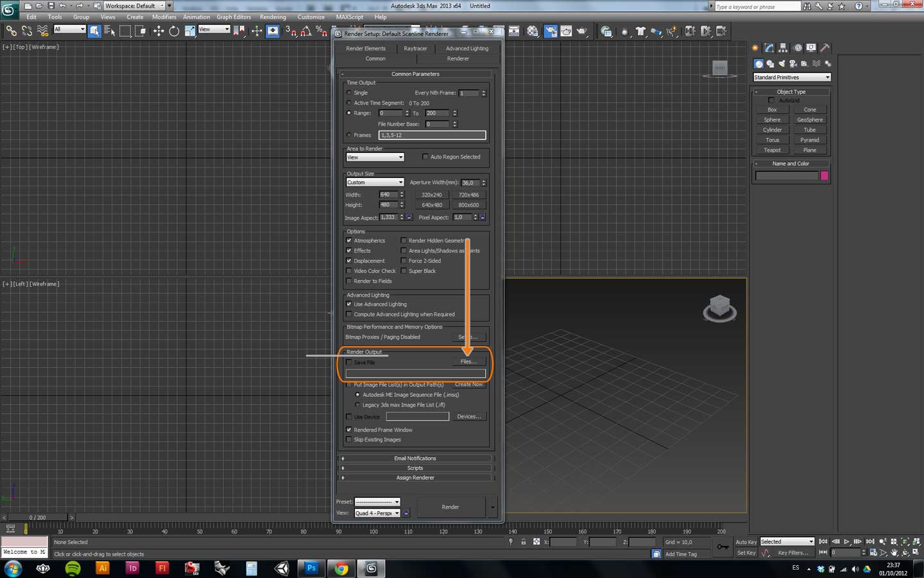Click the Set Keys large key icon
This screenshot has width=924, height=578.
coord(723,547)
